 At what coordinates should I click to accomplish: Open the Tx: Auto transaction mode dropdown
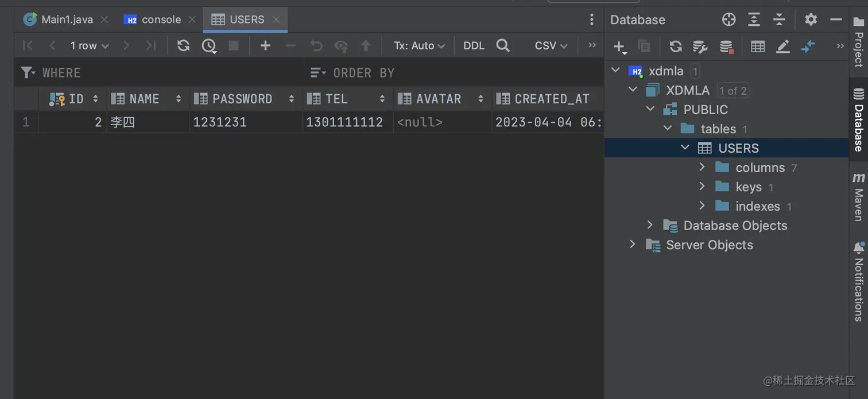pyautogui.click(x=419, y=45)
